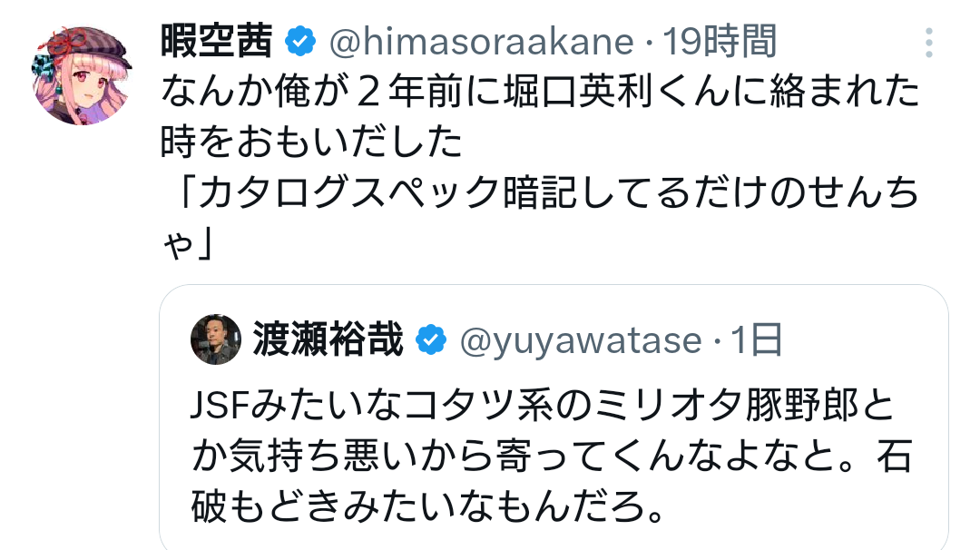
Task: Click the quoted author name 渡瀬裕哉
Action: [x=328, y=340]
